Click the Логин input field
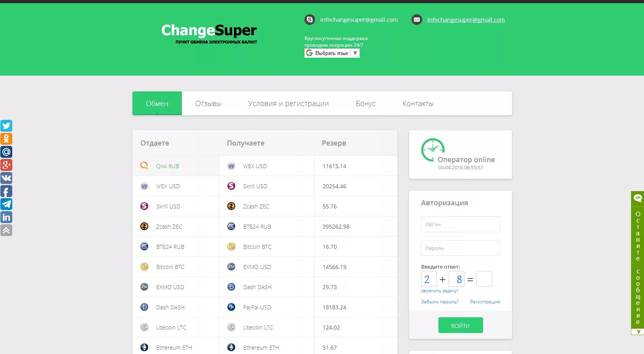Image resolution: width=644 pixels, height=354 pixels. (461, 224)
